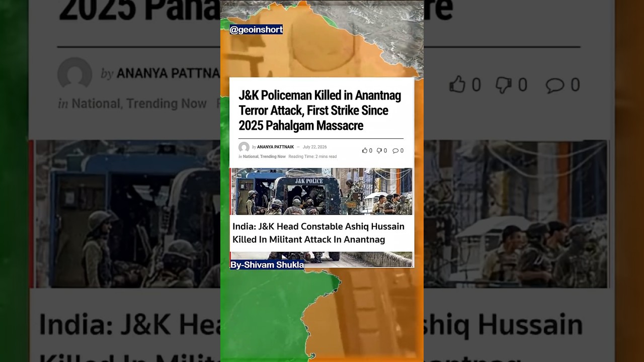This screenshot has height=362, width=644.
Task: Click the comment bubble icon in center card
Action: point(395,150)
